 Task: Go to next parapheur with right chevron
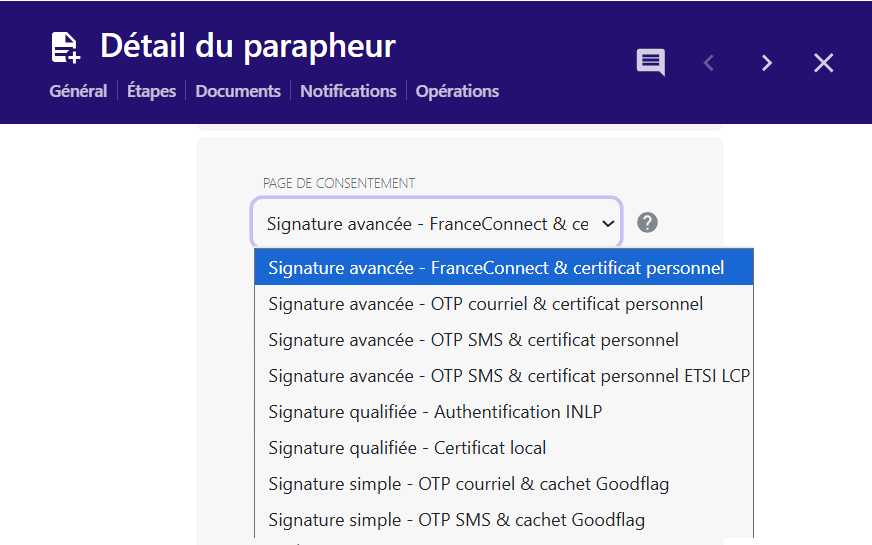[767, 63]
